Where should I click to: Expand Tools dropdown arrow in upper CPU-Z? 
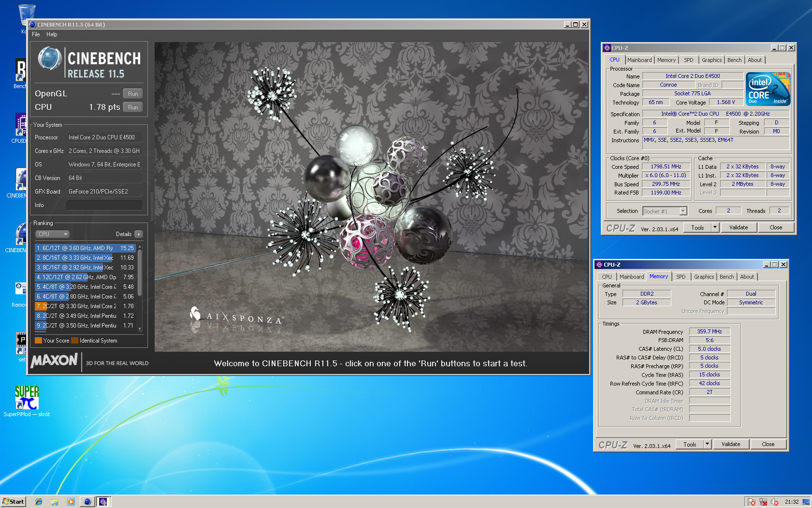715,227
